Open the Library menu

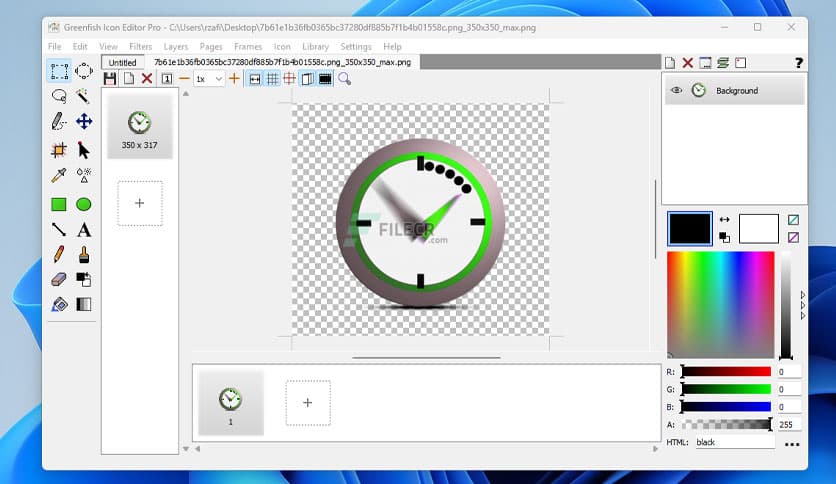(x=316, y=46)
